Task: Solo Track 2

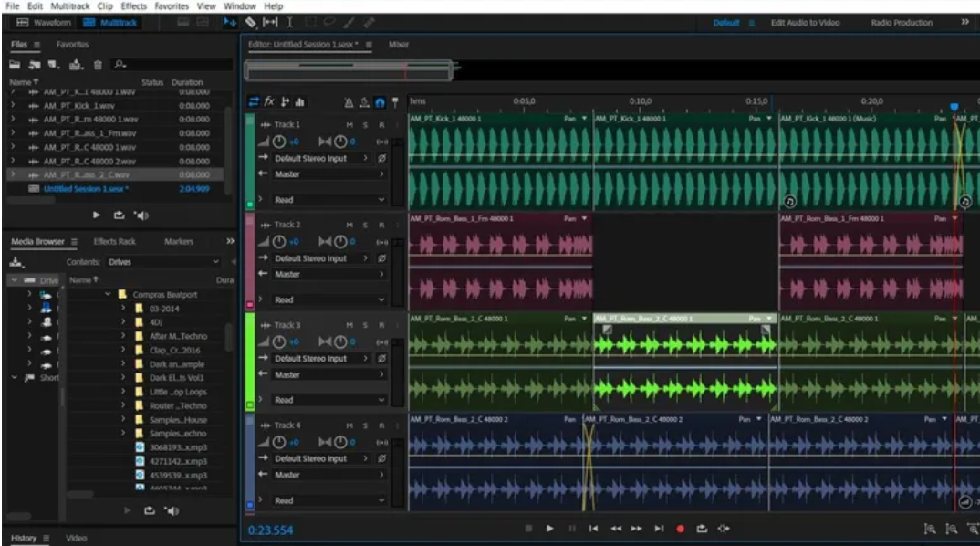Action: pos(366,225)
